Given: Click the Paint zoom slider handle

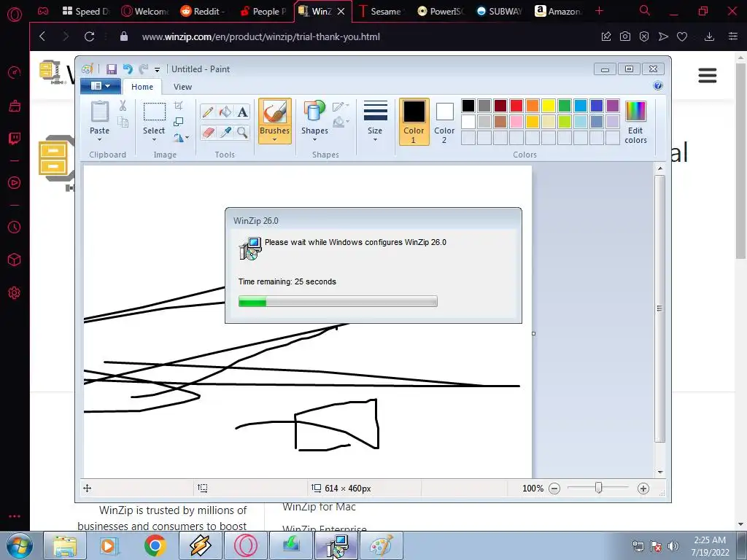Looking at the screenshot, I should pos(598,488).
